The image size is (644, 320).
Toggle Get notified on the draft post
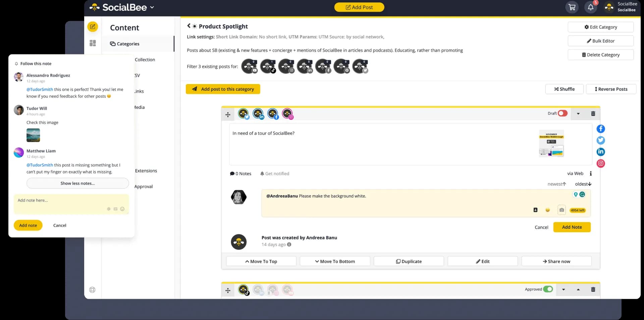pyautogui.click(x=275, y=174)
